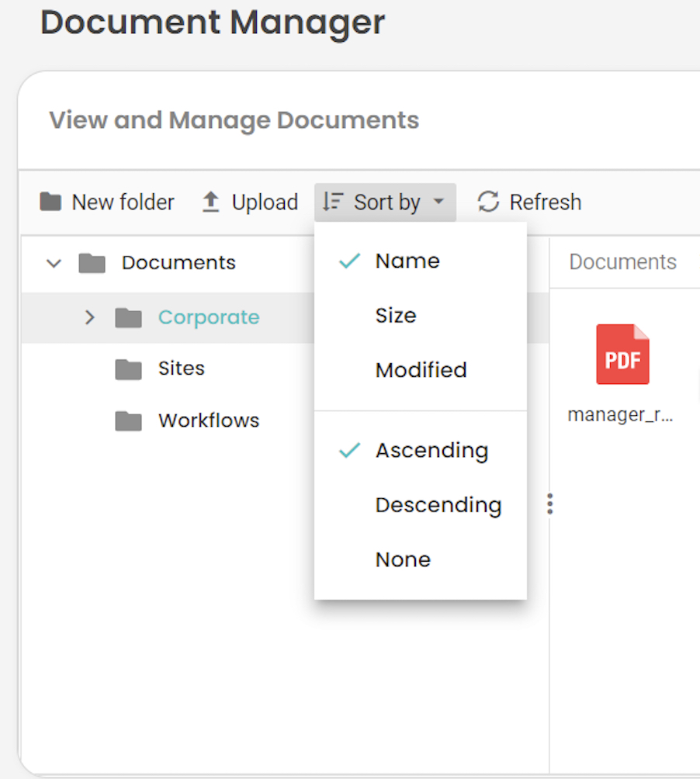
Task: Open the red PDF file icon
Action: (x=622, y=355)
